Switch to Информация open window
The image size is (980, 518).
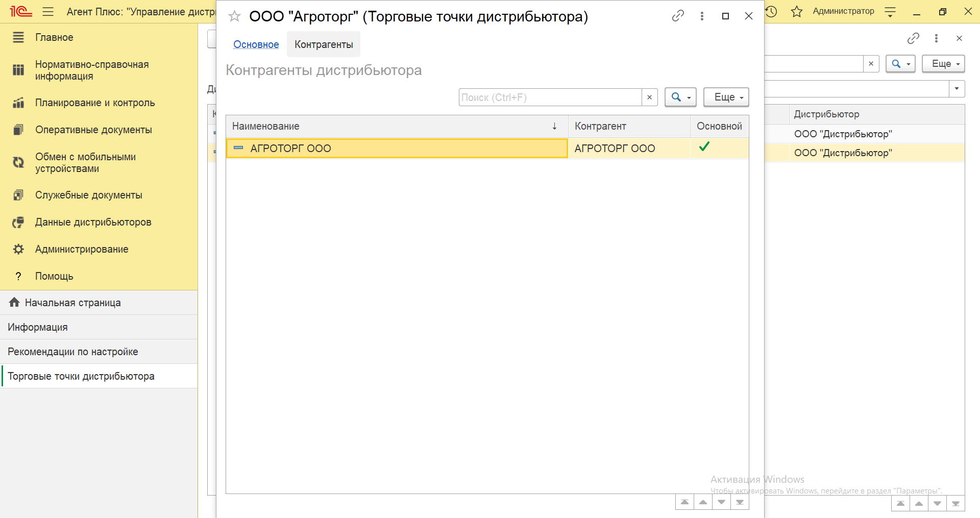click(99, 327)
